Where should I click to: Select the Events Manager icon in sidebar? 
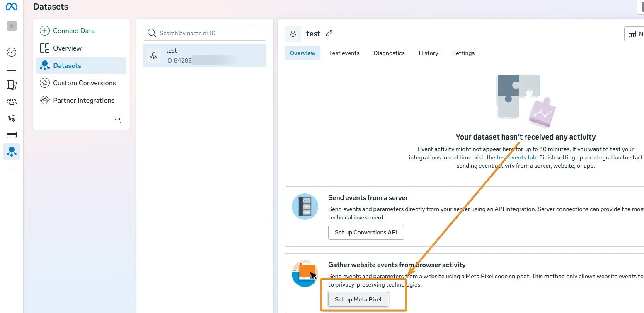point(12,152)
